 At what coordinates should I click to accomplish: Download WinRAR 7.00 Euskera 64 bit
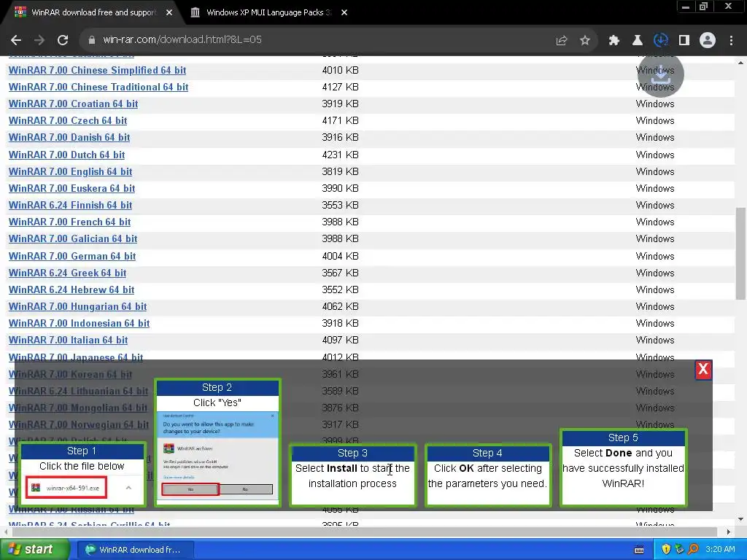pos(71,189)
